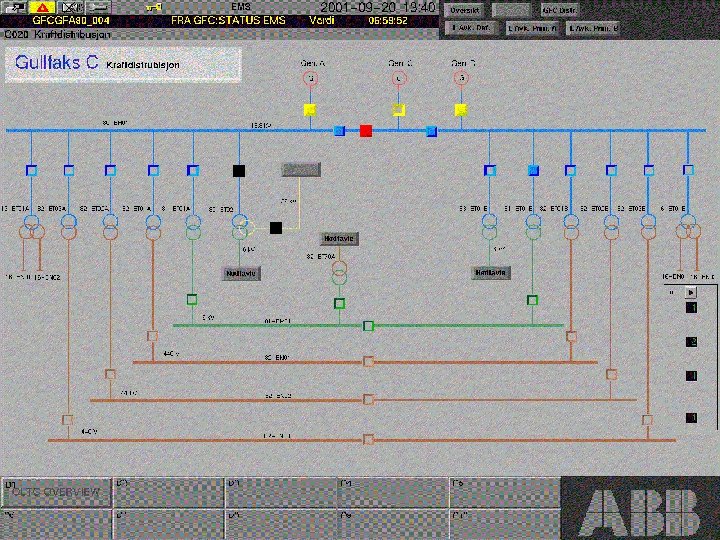Open the yellow alarm triangle indicator

(42, 7)
